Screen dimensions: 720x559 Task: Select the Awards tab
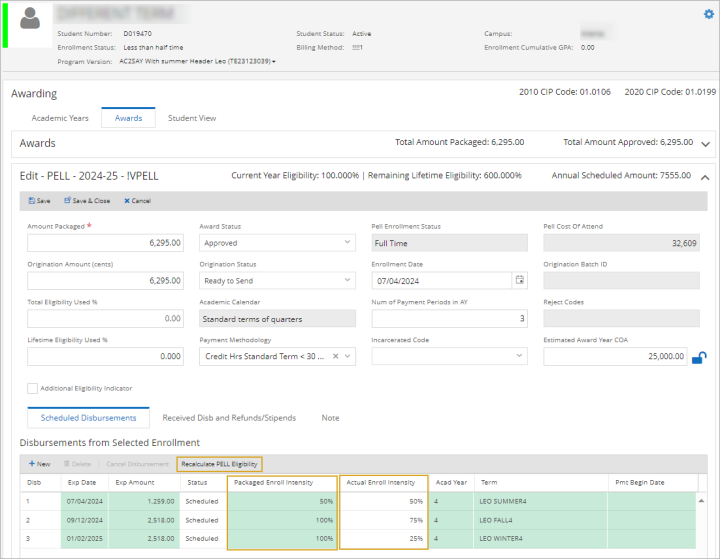pos(129,118)
